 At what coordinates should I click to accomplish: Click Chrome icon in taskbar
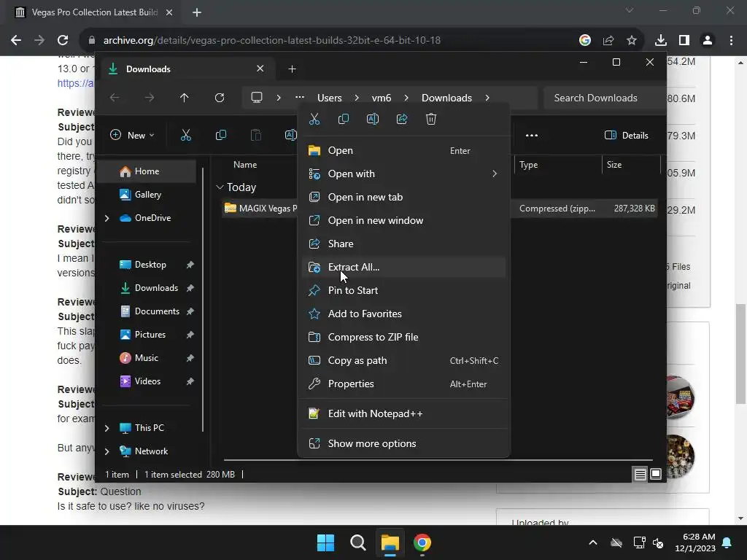point(422,542)
